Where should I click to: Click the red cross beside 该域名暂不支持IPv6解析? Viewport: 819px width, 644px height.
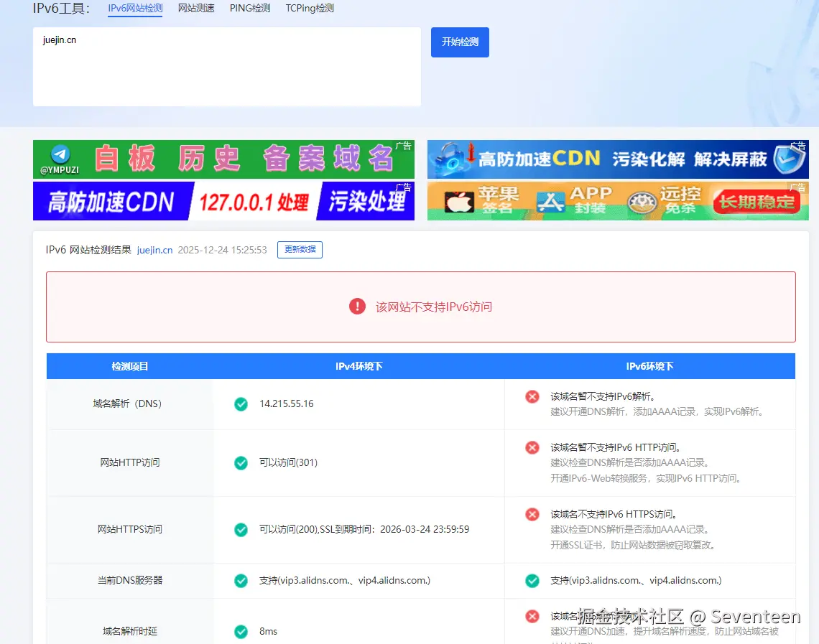(532, 396)
